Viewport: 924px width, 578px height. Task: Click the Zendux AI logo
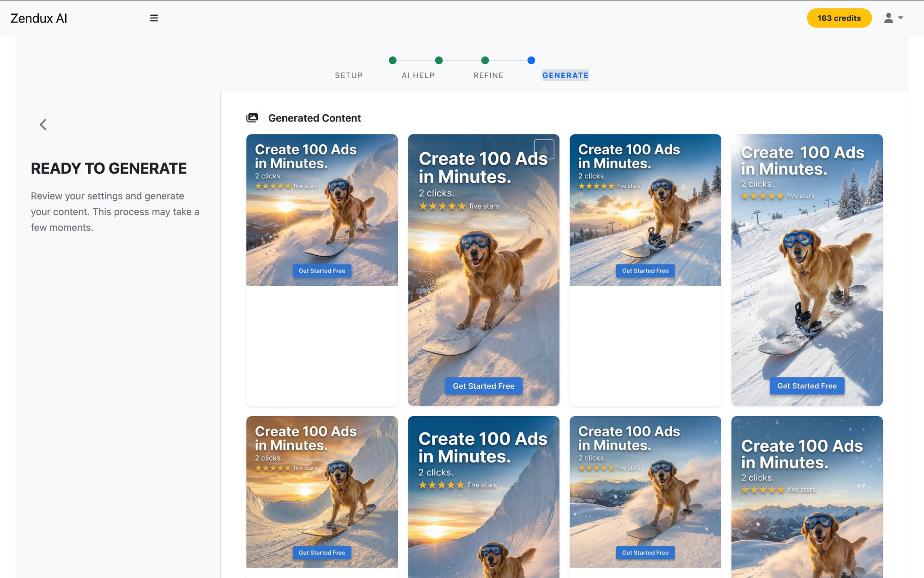(40, 18)
